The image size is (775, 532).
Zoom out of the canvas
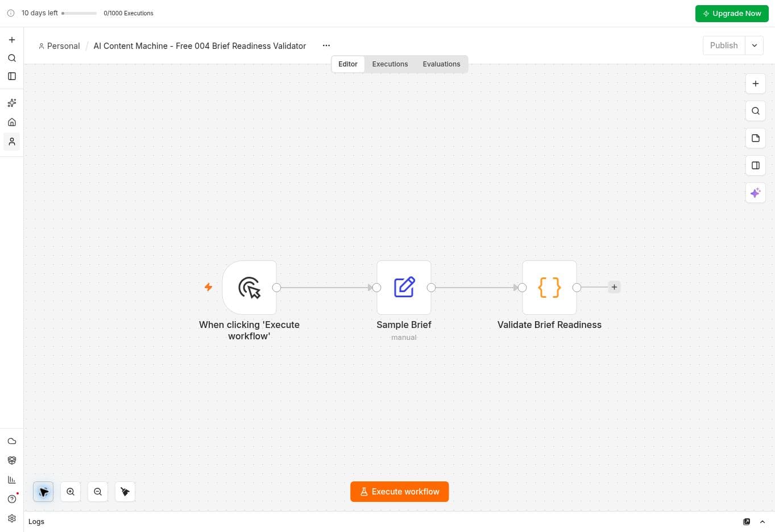click(98, 492)
